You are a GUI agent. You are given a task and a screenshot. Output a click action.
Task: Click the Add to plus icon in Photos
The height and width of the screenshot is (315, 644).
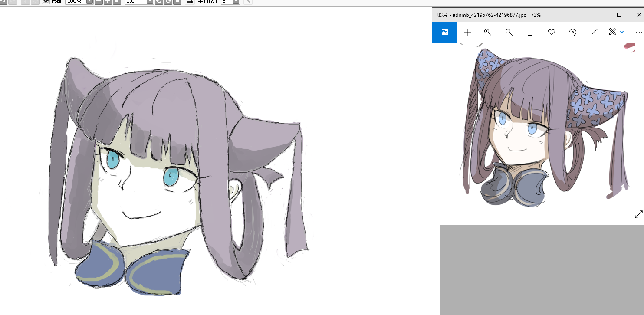coord(467,32)
